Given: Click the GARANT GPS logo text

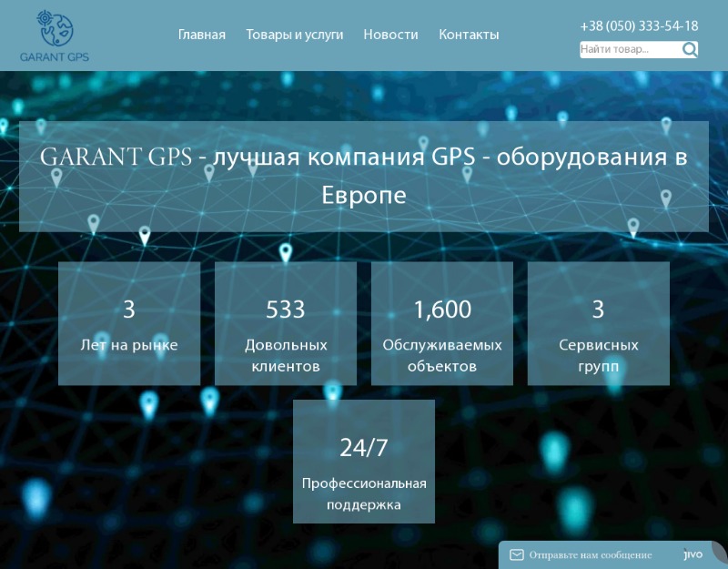Looking at the screenshot, I should (x=55, y=57).
